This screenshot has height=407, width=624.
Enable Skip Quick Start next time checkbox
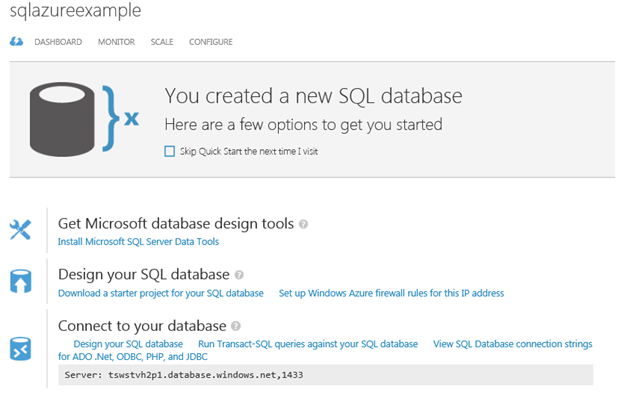pos(170,151)
